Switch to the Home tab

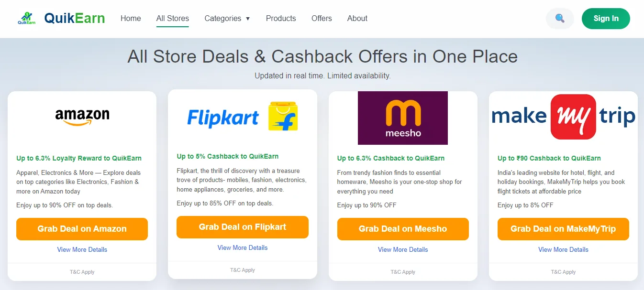(130, 18)
